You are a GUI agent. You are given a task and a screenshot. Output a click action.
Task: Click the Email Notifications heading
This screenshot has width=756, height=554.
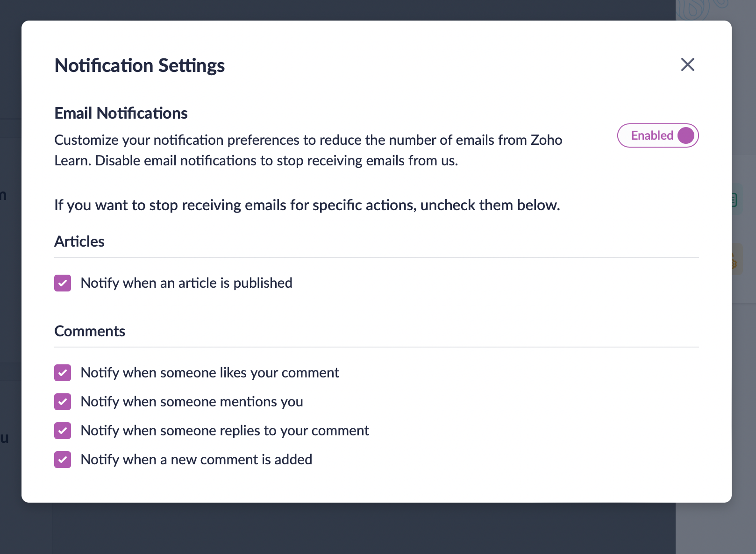click(121, 113)
